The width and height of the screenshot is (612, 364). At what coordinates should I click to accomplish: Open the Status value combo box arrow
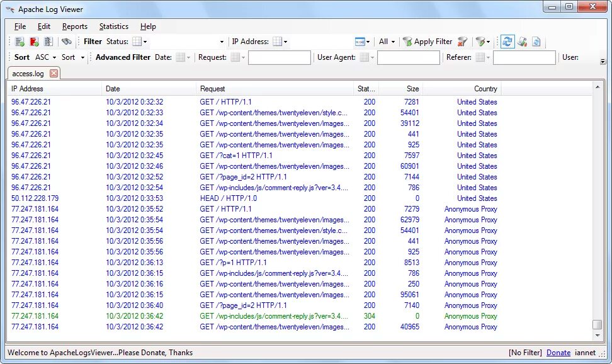click(x=222, y=42)
